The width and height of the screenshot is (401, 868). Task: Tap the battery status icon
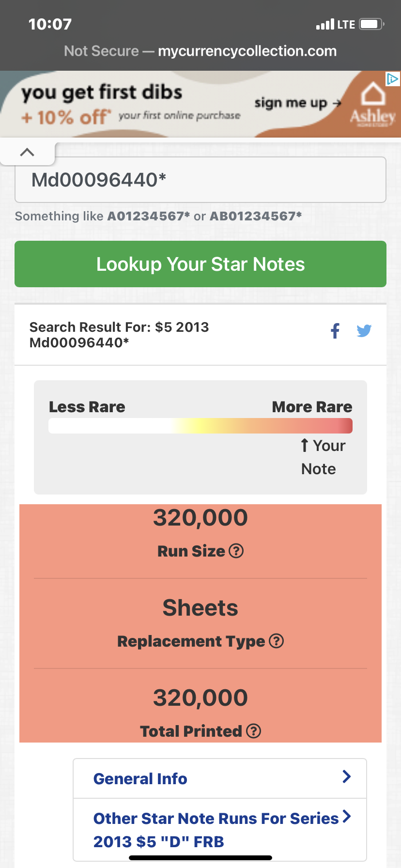pos(371,24)
